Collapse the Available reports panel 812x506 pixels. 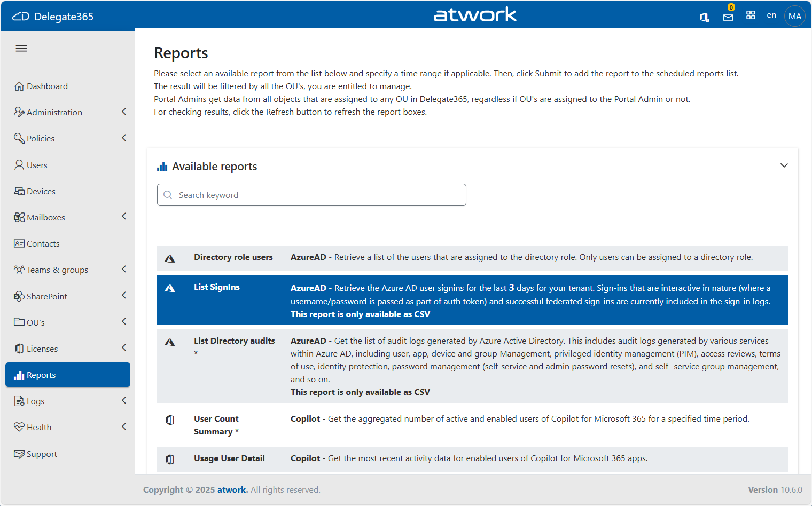coord(784,166)
